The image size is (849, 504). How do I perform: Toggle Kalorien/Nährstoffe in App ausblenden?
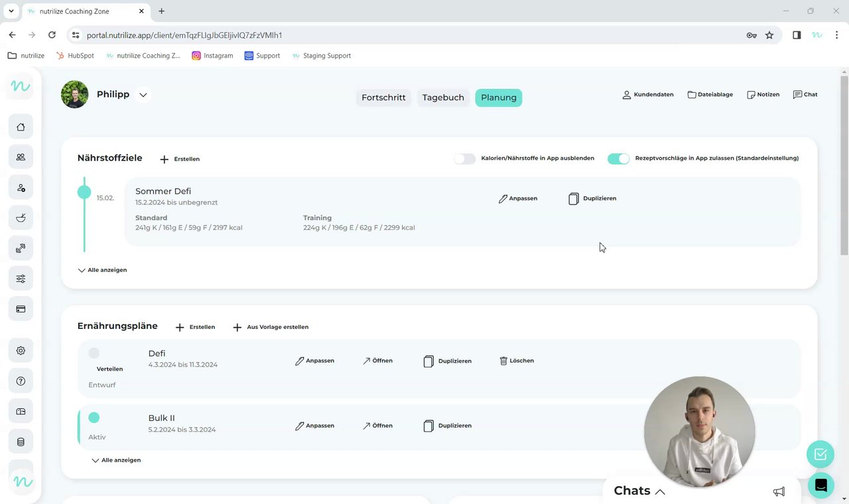464,158
